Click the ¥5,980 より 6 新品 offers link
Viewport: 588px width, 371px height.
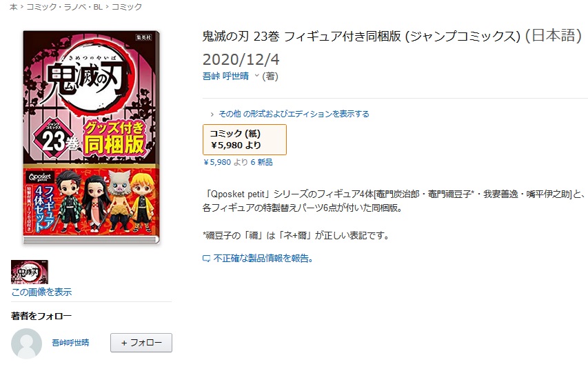pos(238,162)
